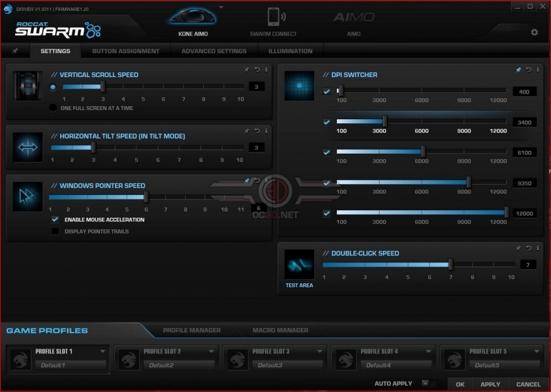Screen dimensions: 551x392
Task: Set Windows pointer speed slider to 9
Action: [205, 197]
